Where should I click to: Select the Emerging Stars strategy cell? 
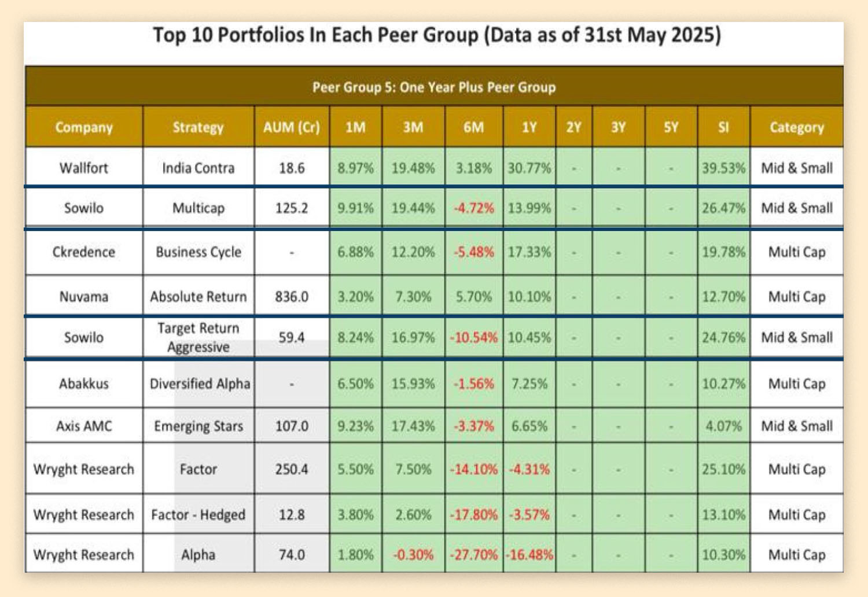coord(198,426)
